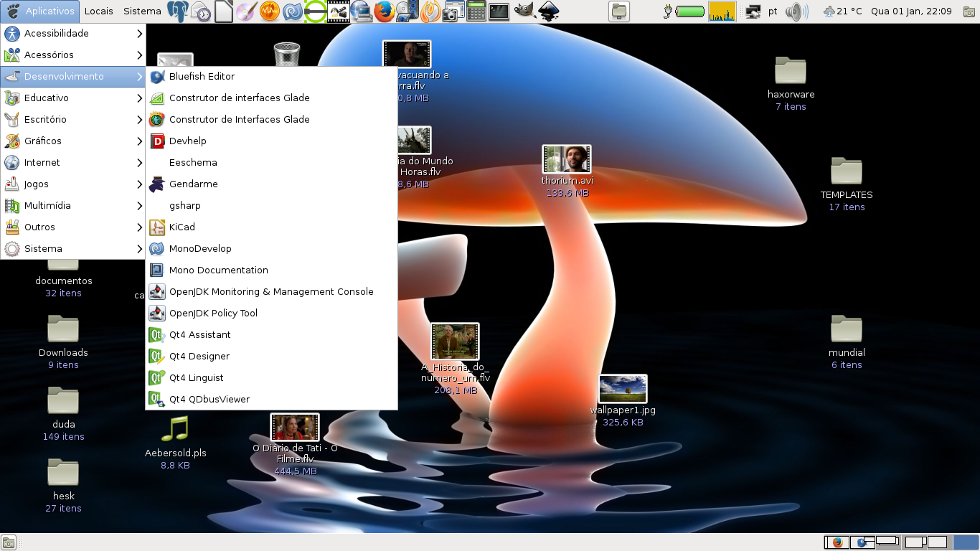Launch Inkscape from the top panel
Screen dimensions: 980x551
click(x=548, y=11)
